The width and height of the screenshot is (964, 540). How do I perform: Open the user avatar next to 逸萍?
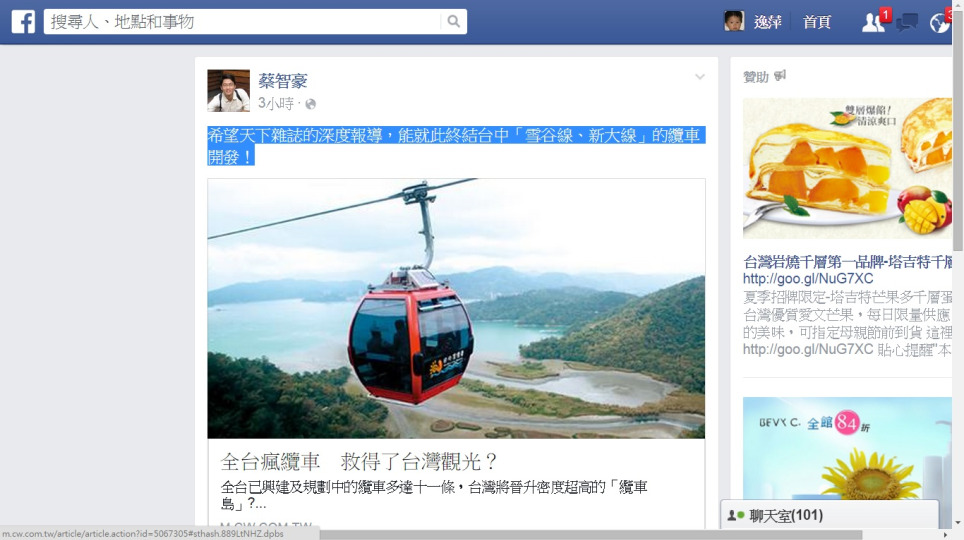pyautogui.click(x=734, y=22)
